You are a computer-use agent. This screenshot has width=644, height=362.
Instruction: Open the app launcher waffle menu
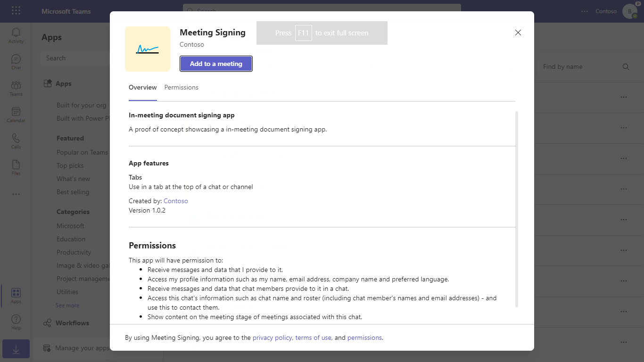[16, 10]
